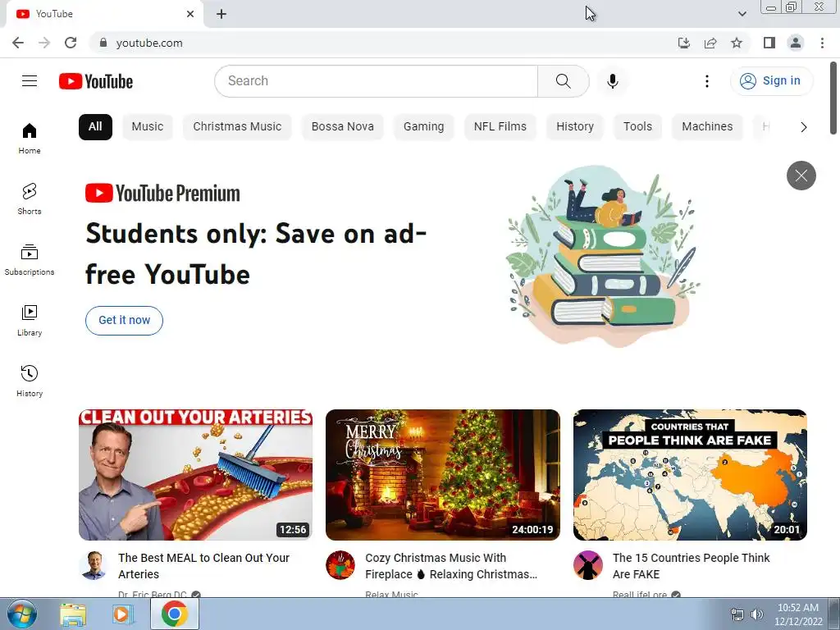840x630 pixels.
Task: Open Library in sidebar
Action: click(30, 321)
